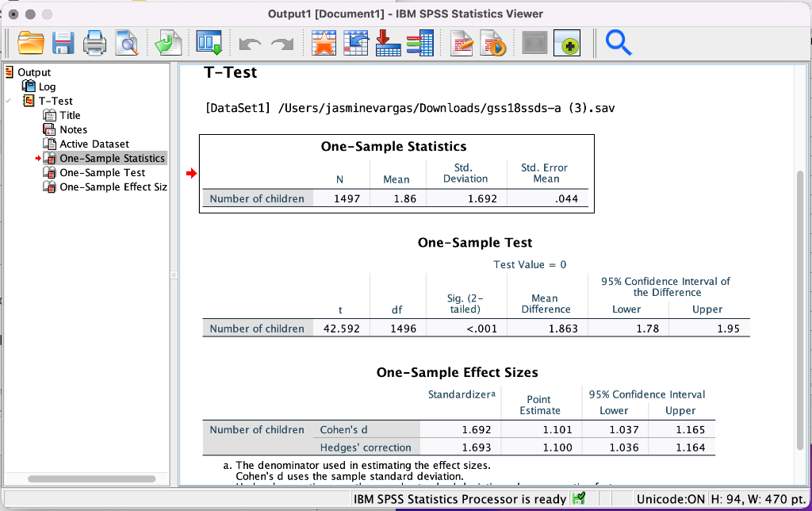Designate window with the green plus icon
Viewport: 812px width, 511px height.
point(567,43)
